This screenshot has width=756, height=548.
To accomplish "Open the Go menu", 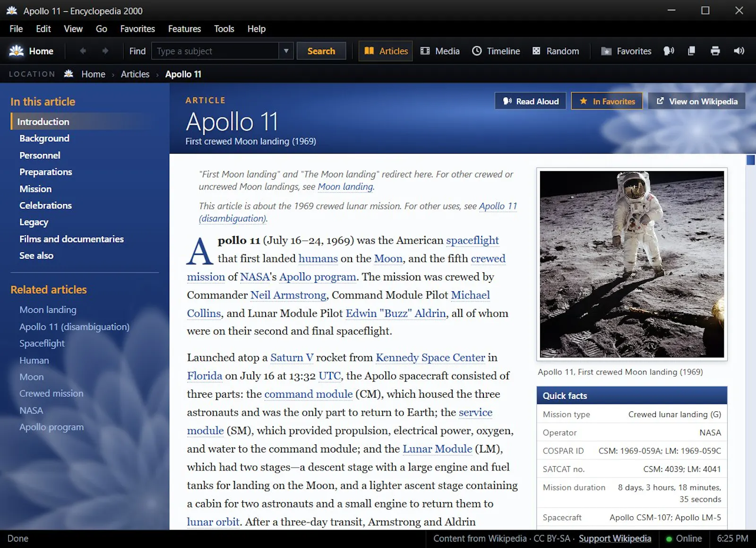I will click(102, 29).
